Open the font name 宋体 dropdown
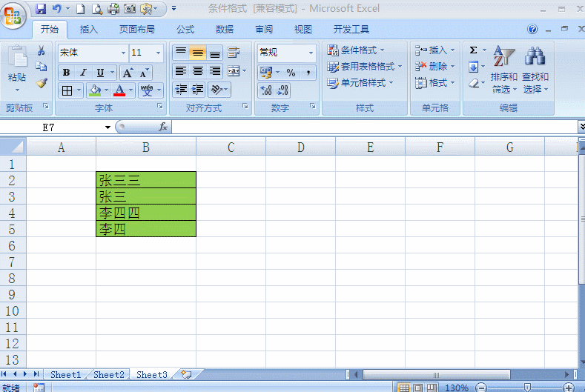Screen dimensions: 585x392 pos(123,53)
